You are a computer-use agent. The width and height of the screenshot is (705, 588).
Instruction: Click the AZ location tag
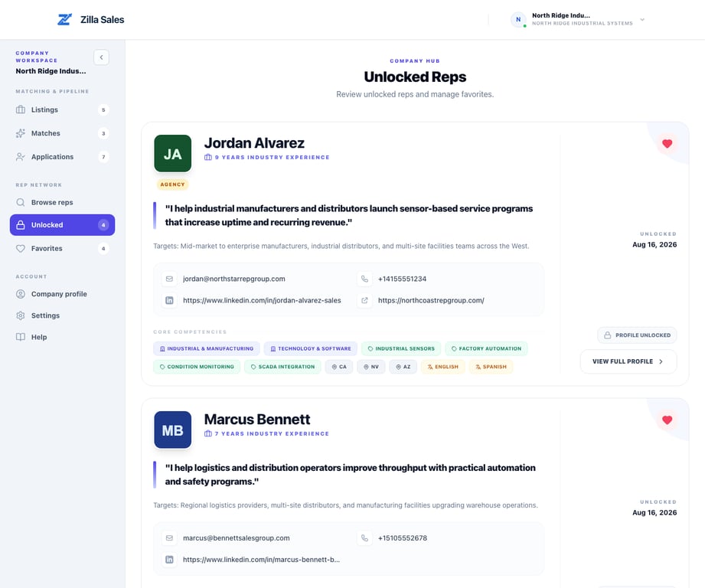click(403, 367)
